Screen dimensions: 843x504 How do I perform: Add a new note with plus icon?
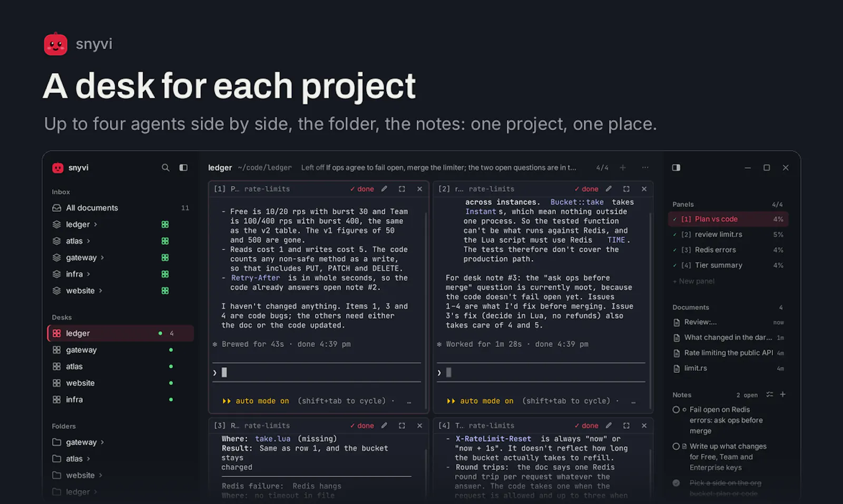point(783,394)
